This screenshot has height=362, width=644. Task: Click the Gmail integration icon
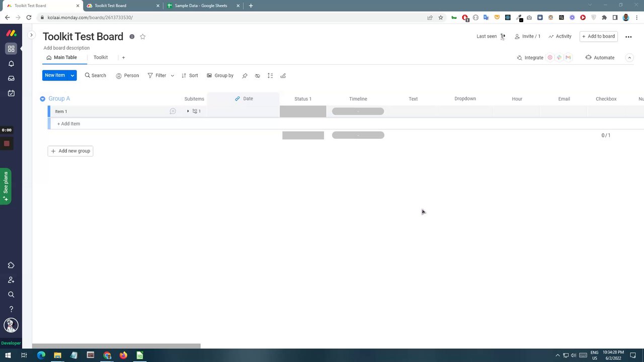click(568, 58)
